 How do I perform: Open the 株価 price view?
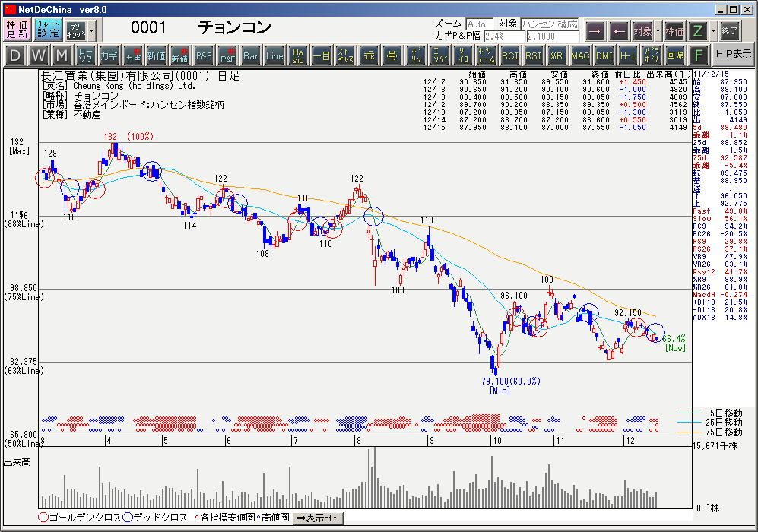674,30
